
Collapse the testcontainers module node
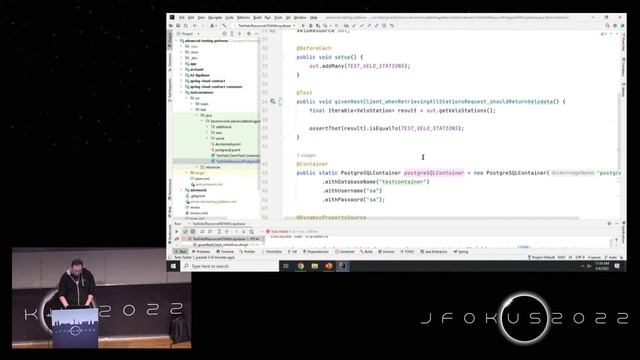tap(182, 92)
